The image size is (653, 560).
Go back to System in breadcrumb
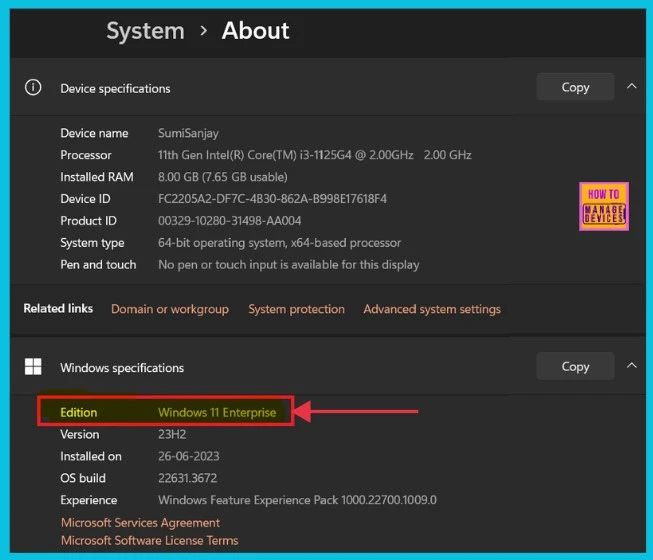(x=145, y=31)
